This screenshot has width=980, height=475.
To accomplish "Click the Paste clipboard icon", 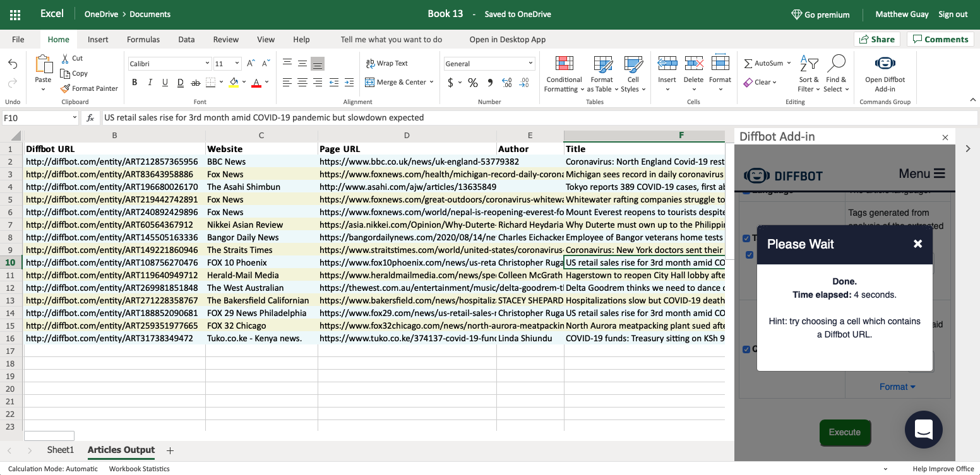I will [43, 64].
